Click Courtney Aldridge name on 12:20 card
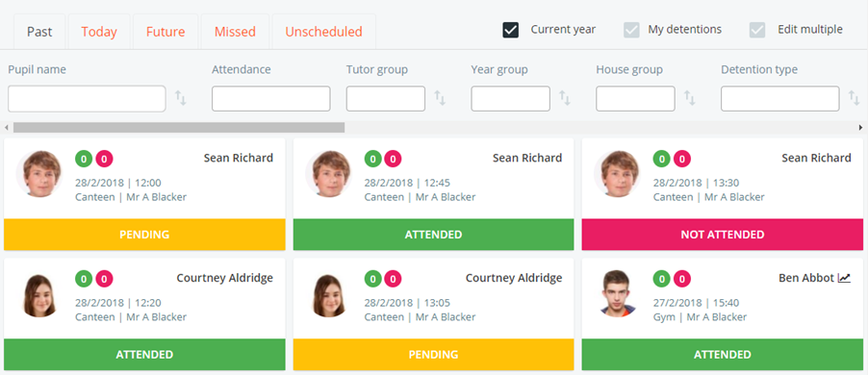 [x=225, y=278]
